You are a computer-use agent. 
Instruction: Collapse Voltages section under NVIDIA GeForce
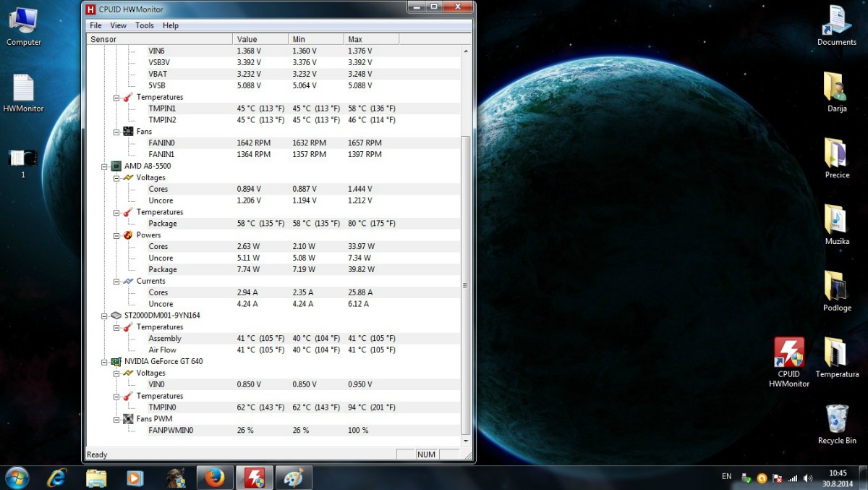pos(116,373)
